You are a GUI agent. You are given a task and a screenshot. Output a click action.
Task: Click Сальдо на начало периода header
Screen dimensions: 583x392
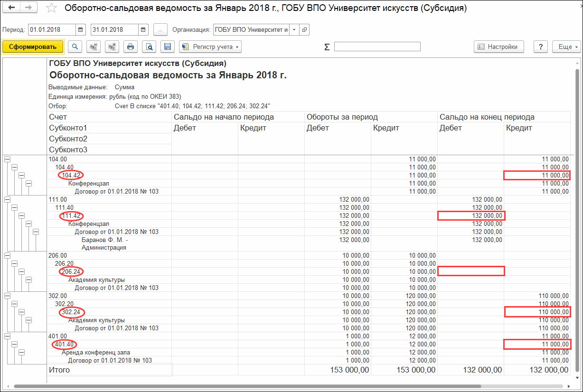(x=224, y=117)
